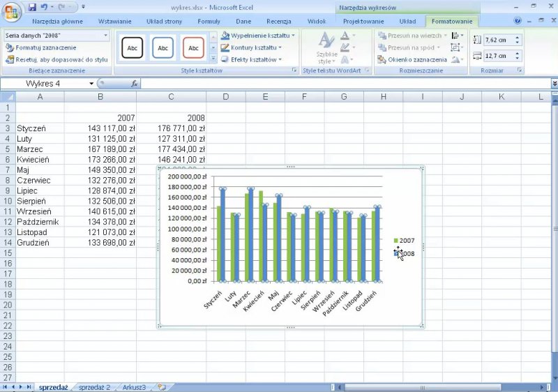Screen dimensions: 558x392
Task: Select the black-outlined Abc shape style
Action: 133,47
